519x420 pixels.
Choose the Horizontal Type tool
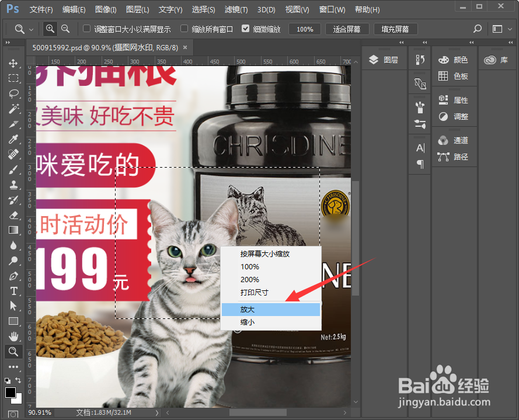[13, 291]
